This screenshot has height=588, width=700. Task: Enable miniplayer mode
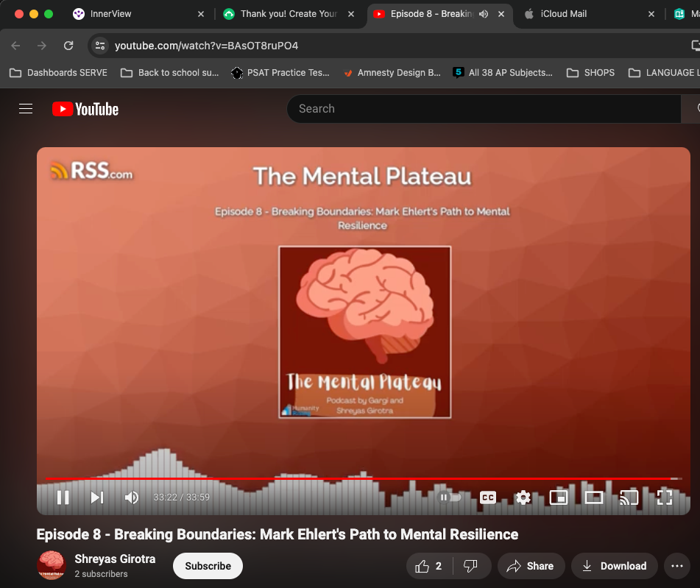(559, 497)
